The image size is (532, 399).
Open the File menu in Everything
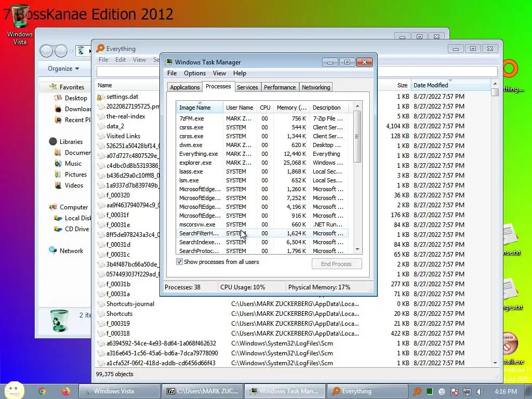coord(103,60)
